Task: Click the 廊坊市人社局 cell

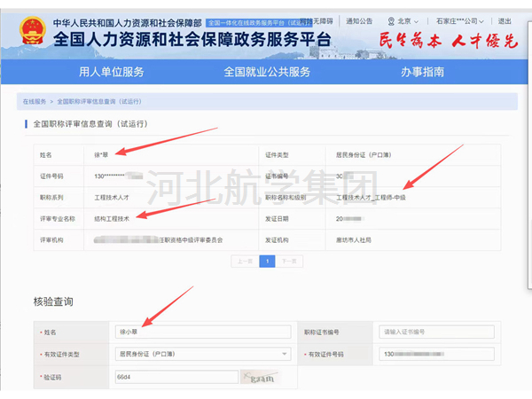Action: (353, 240)
